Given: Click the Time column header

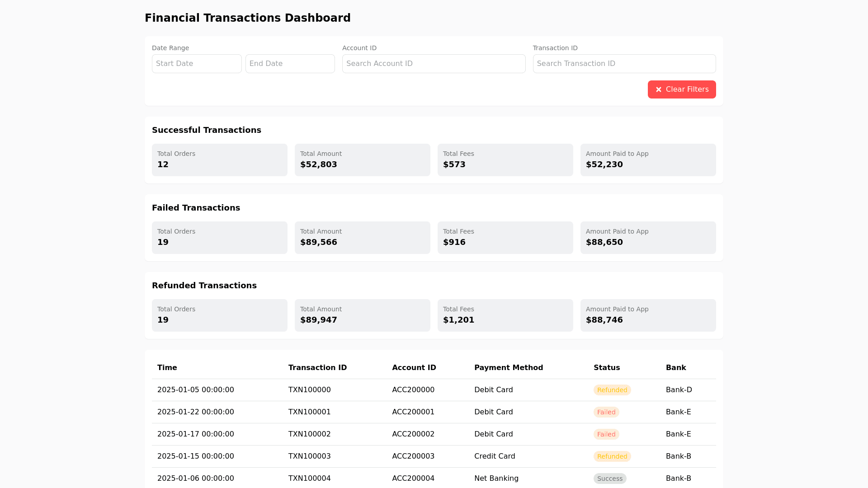Looking at the screenshot, I should (167, 368).
